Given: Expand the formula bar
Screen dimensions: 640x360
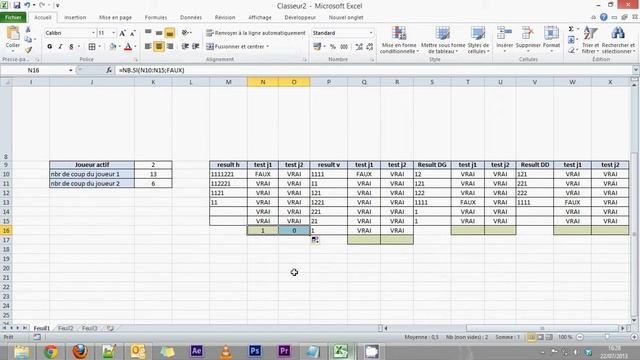Looking at the screenshot, I should (635, 70).
